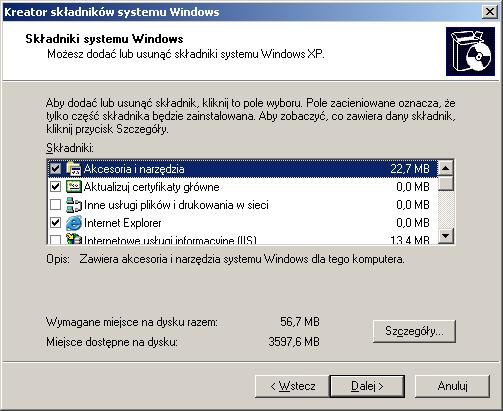Image resolution: width=503 pixels, height=411 pixels.
Task: Check Internetowe usługi informacyjne (IIS) checkbox
Action: point(55,240)
